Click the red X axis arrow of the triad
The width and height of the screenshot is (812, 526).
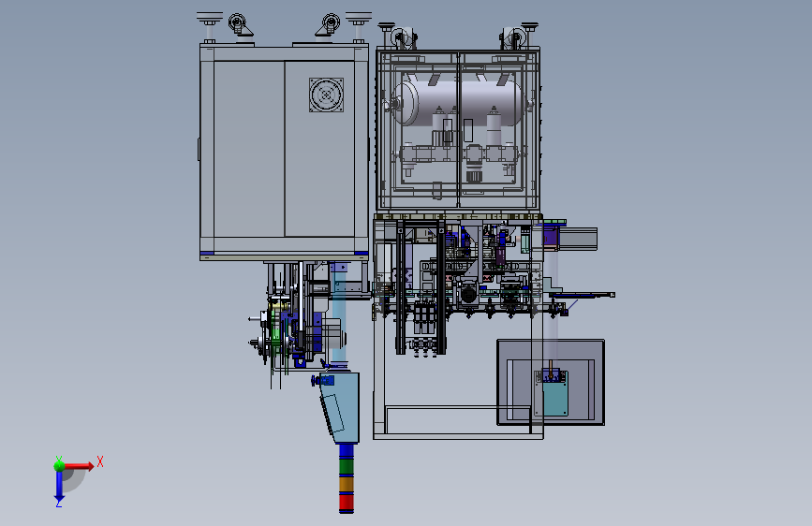[79, 466]
